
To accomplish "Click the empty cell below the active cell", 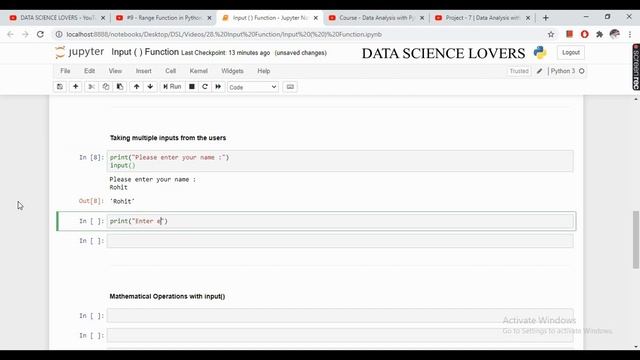I will 340,241.
